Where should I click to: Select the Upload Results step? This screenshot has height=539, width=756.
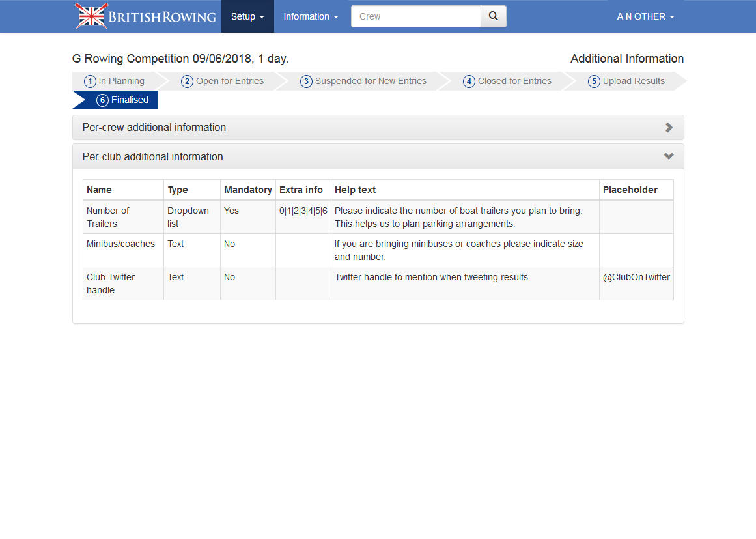(x=626, y=81)
